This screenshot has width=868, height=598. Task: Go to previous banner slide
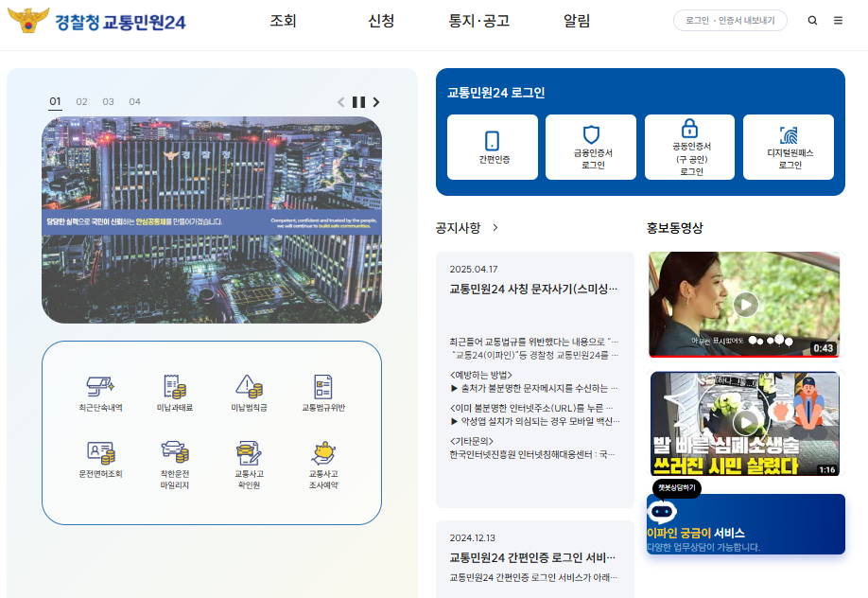(x=341, y=102)
